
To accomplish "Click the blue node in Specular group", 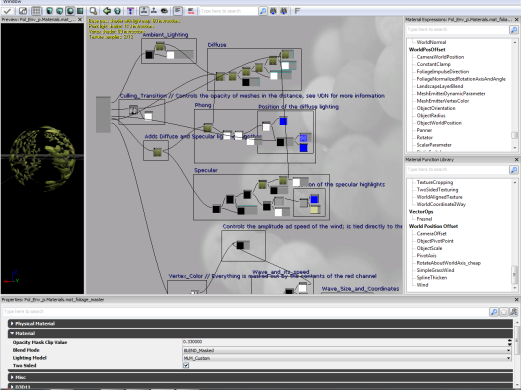I will [x=314, y=200].
